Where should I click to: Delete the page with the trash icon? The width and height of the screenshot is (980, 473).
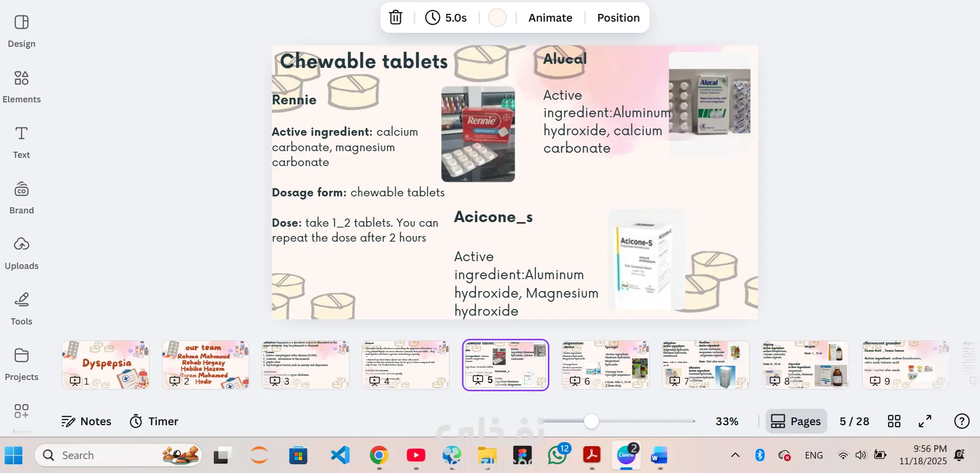396,17
